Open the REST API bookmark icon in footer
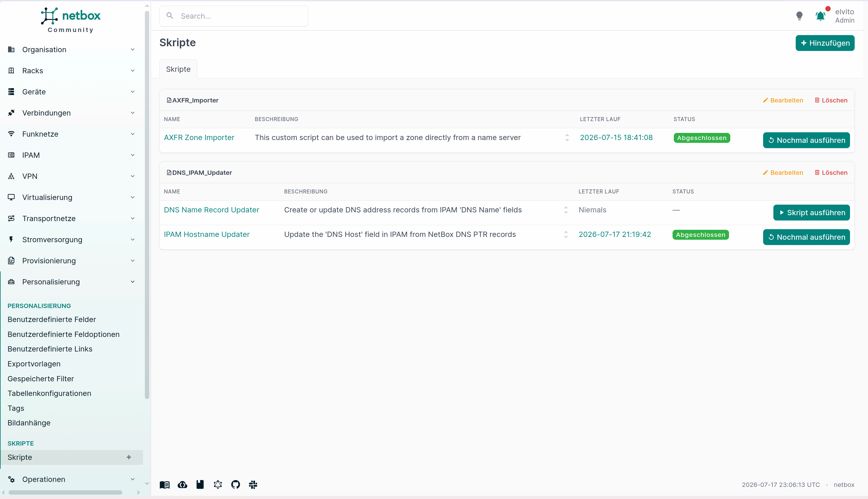868x499 pixels. (200, 485)
